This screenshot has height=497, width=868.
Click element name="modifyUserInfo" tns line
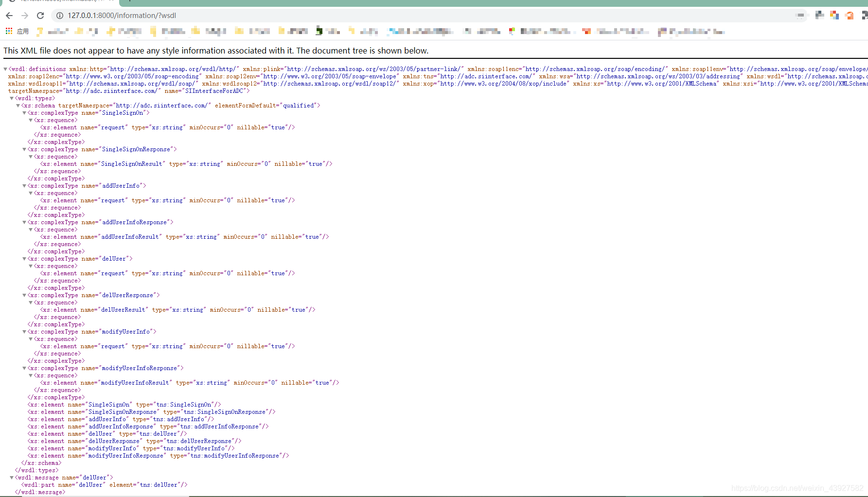click(x=131, y=448)
